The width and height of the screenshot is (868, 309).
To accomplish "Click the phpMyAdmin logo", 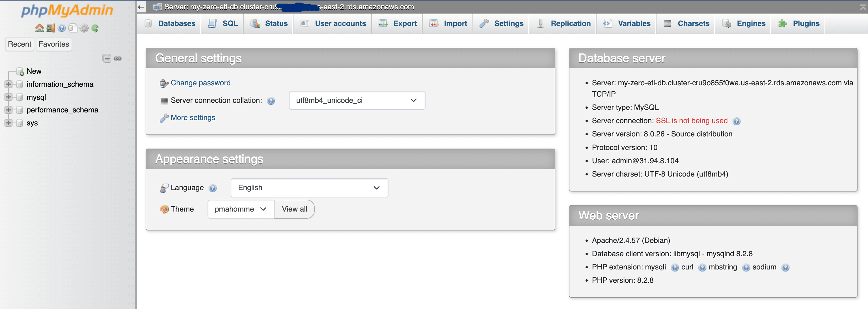I will 67,10.
